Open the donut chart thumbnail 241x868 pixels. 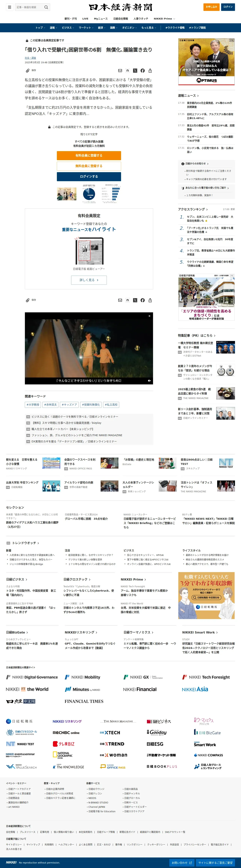[x=89, y=194]
